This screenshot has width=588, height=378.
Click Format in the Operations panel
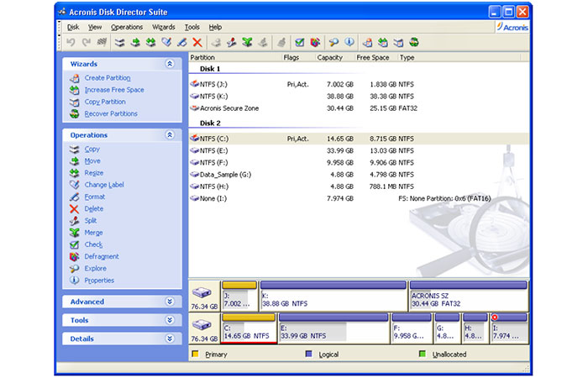click(x=94, y=197)
